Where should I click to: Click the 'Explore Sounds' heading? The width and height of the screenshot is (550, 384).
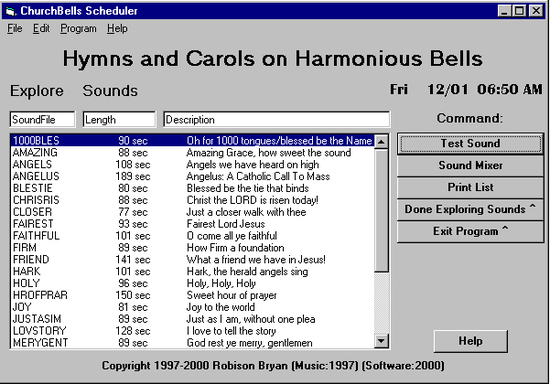tap(74, 91)
